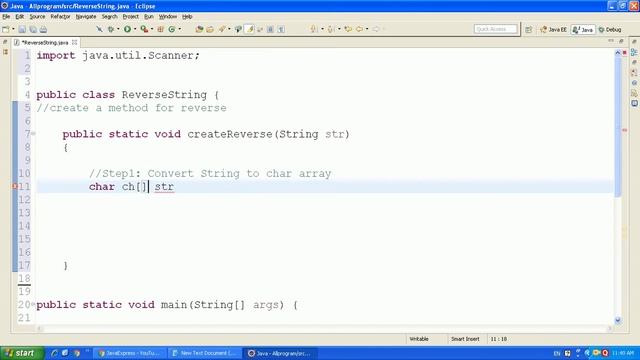Open the Run menu
The width and height of the screenshot is (640, 360).
(149, 17)
